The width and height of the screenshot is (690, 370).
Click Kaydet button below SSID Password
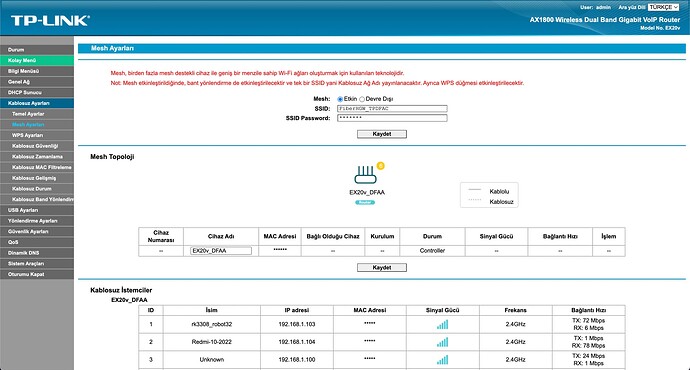point(382,134)
